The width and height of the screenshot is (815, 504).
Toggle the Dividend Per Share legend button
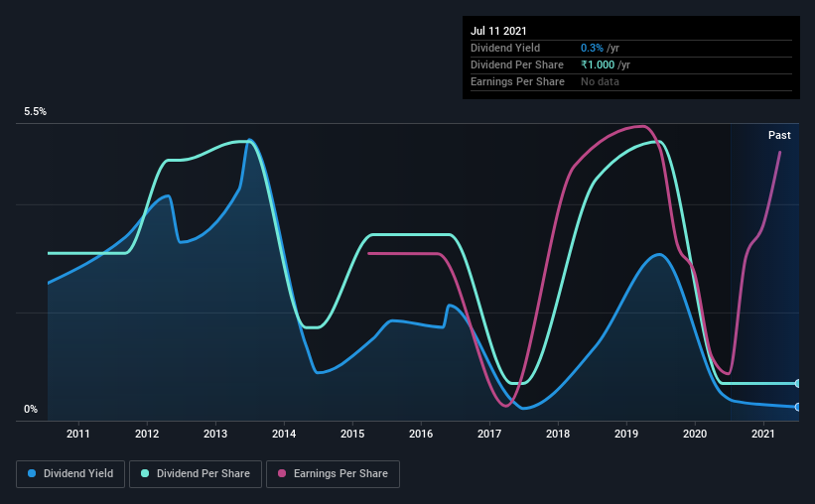click(x=196, y=474)
